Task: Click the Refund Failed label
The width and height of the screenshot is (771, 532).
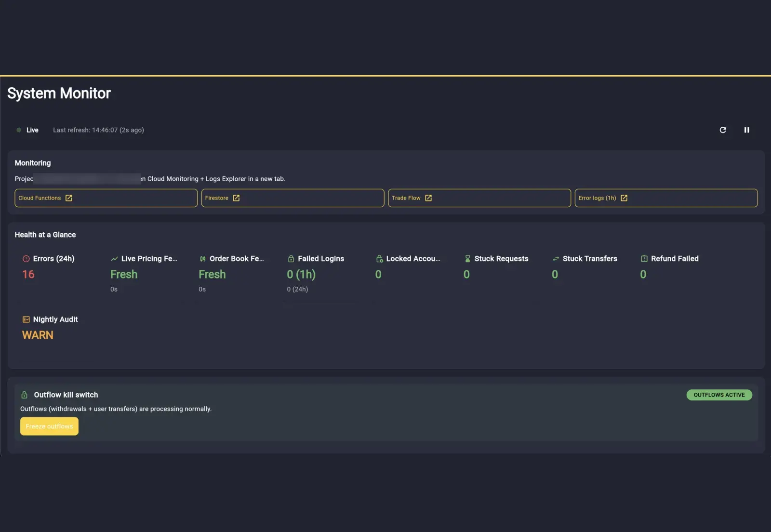Action: point(675,259)
